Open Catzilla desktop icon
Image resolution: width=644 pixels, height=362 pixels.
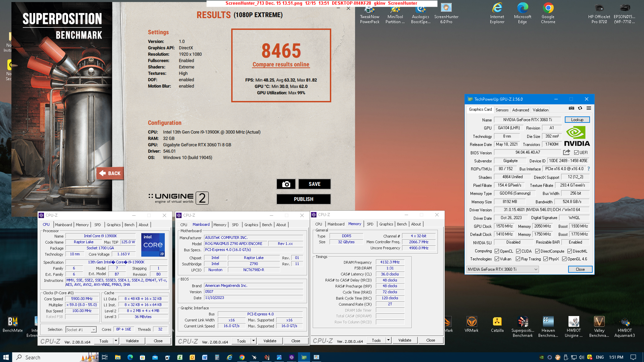point(497,324)
